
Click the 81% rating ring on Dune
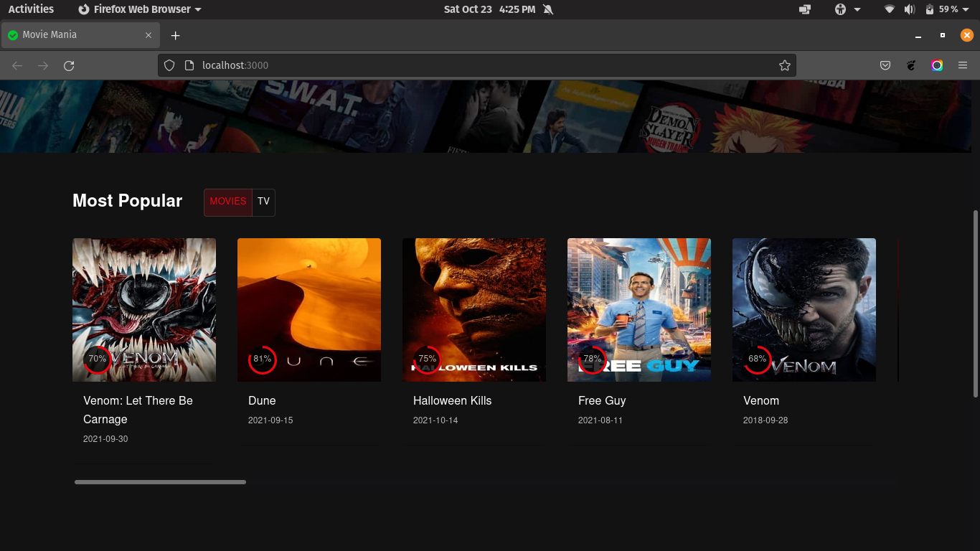pyautogui.click(x=263, y=359)
